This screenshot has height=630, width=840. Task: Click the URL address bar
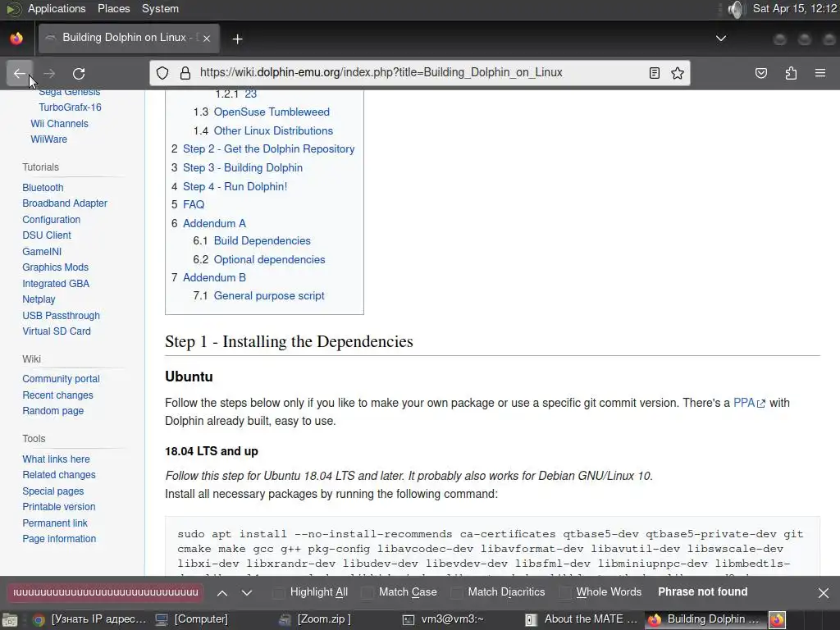(x=381, y=73)
